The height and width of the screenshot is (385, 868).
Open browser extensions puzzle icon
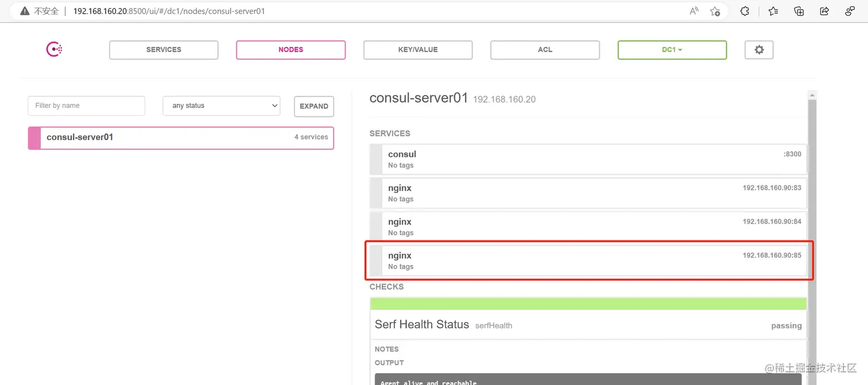point(745,11)
